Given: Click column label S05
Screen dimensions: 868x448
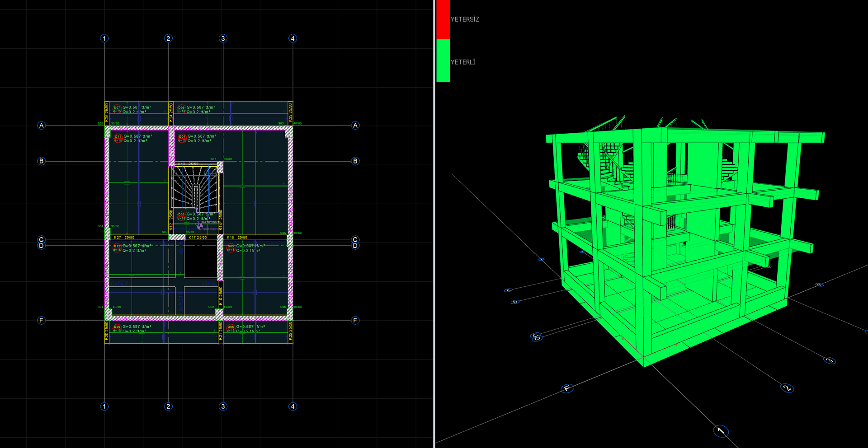Looking at the screenshot, I should click(x=283, y=233).
